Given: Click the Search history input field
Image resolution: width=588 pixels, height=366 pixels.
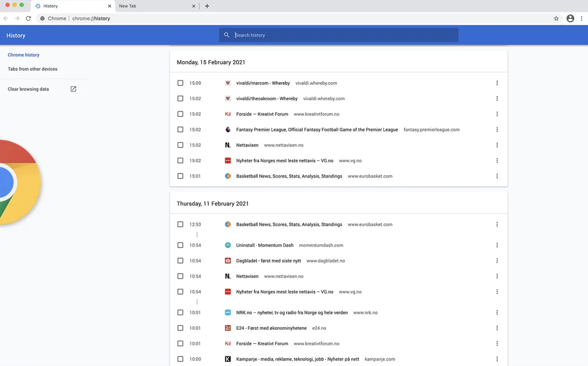Looking at the screenshot, I should pos(344,35).
